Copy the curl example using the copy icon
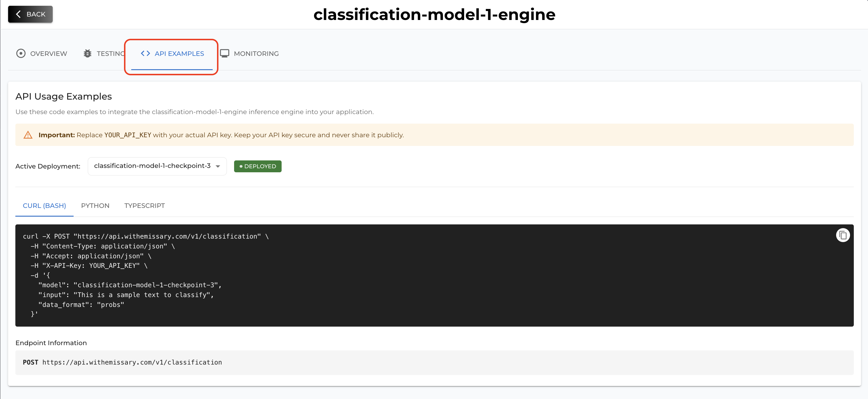 pyautogui.click(x=843, y=235)
